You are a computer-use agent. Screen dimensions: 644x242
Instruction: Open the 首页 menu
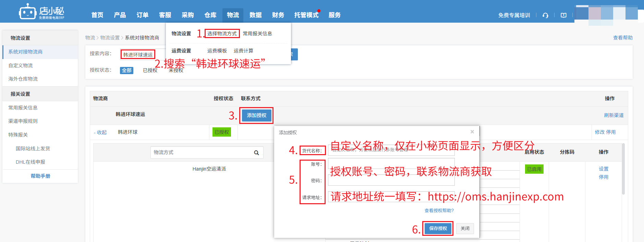pos(97,15)
